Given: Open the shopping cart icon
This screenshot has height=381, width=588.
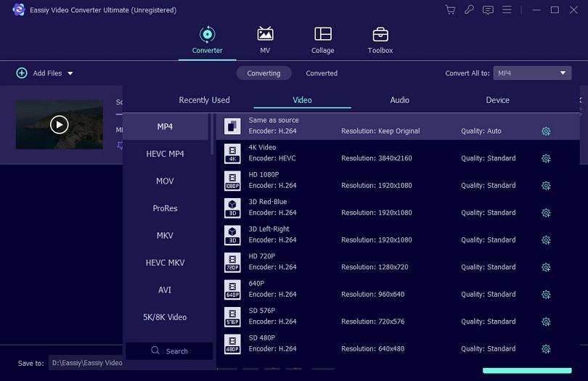Looking at the screenshot, I should (450, 10).
